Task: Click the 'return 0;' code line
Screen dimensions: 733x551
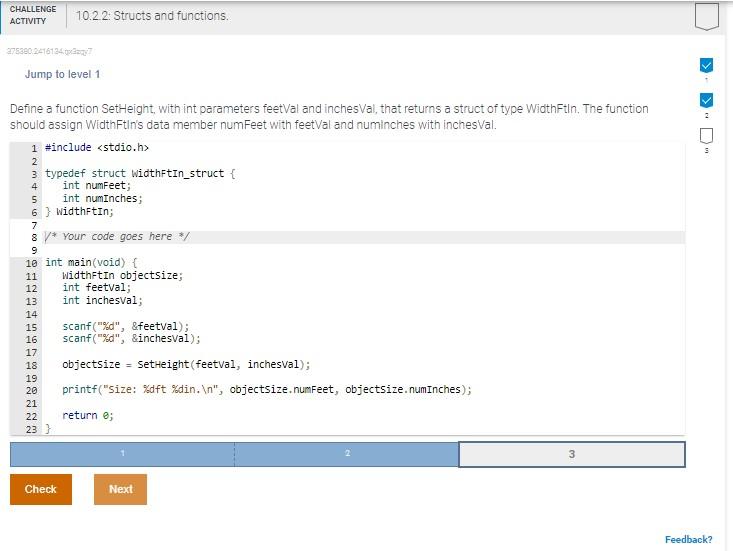Action: click(88, 415)
